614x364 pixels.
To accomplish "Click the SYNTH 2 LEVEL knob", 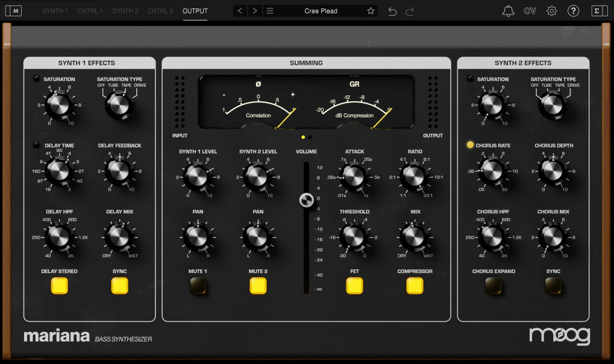I will pos(258,177).
